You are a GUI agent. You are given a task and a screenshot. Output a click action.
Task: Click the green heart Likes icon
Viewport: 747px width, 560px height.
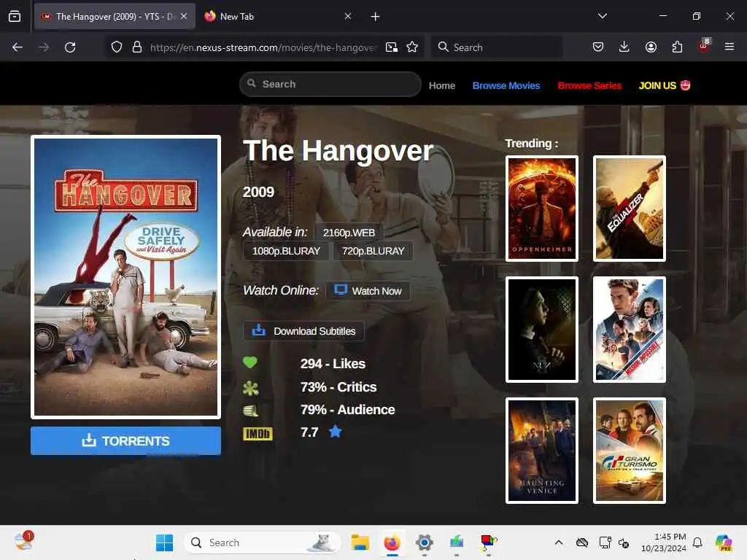(250, 363)
